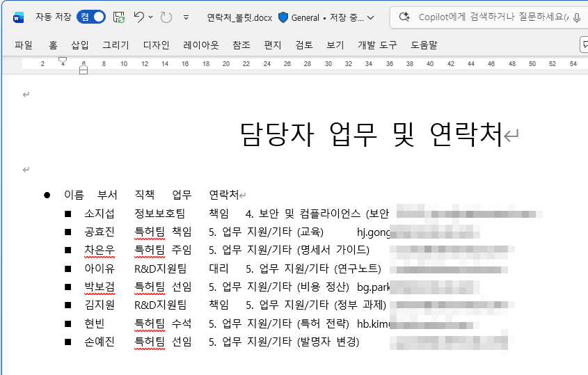Click the name 손예진
This screenshot has height=375, width=588.
coord(100,342)
